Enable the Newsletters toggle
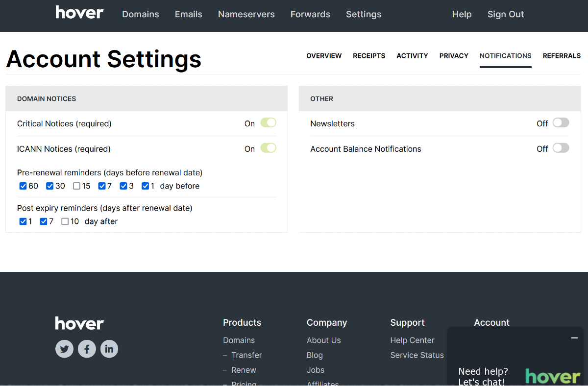 pyautogui.click(x=561, y=122)
